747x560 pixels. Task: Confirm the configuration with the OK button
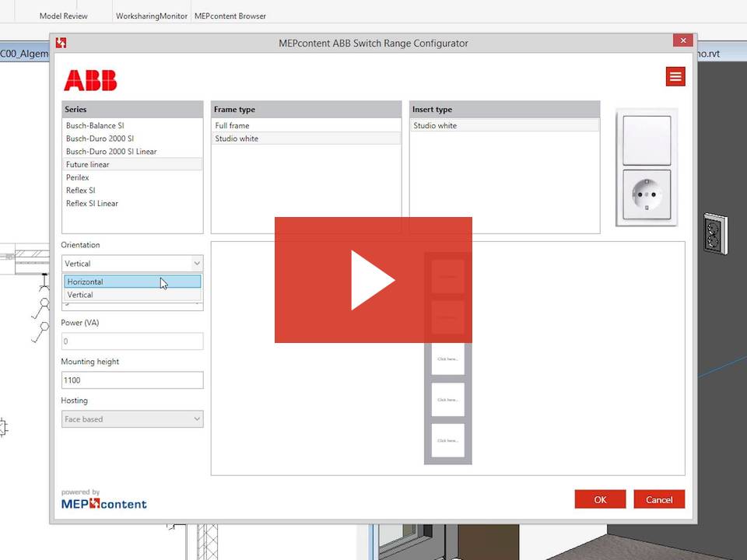pyautogui.click(x=600, y=499)
